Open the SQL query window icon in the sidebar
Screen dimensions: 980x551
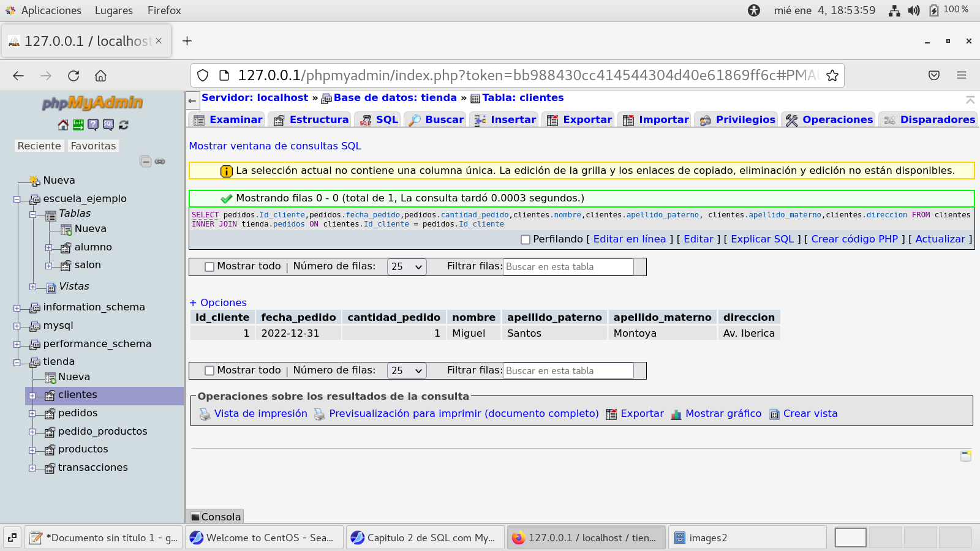(x=108, y=125)
